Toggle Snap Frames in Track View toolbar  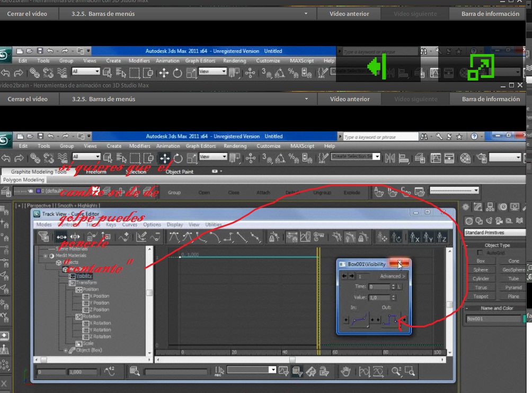(292, 237)
